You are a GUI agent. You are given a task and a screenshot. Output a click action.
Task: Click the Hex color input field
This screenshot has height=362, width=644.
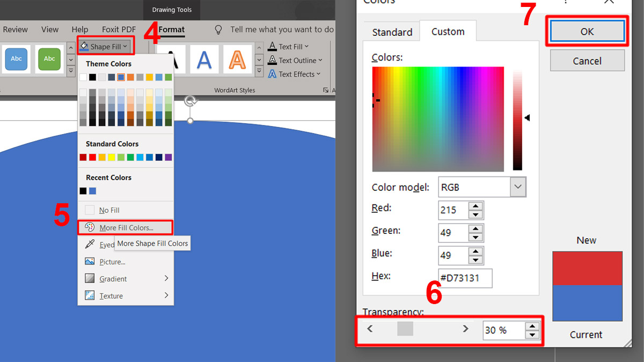point(465,278)
